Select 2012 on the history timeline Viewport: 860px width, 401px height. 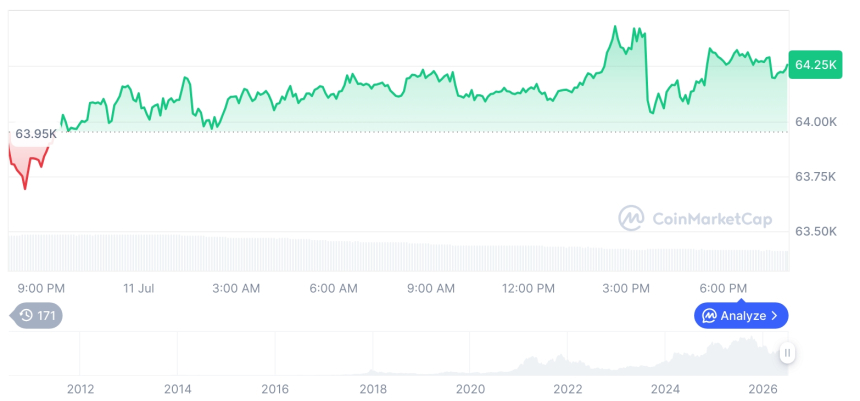point(80,389)
